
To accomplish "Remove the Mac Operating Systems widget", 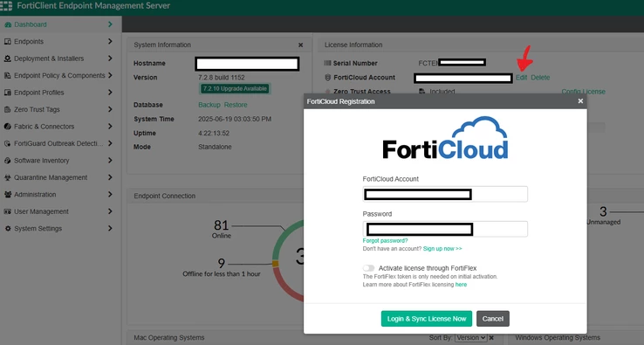I will point(491,338).
